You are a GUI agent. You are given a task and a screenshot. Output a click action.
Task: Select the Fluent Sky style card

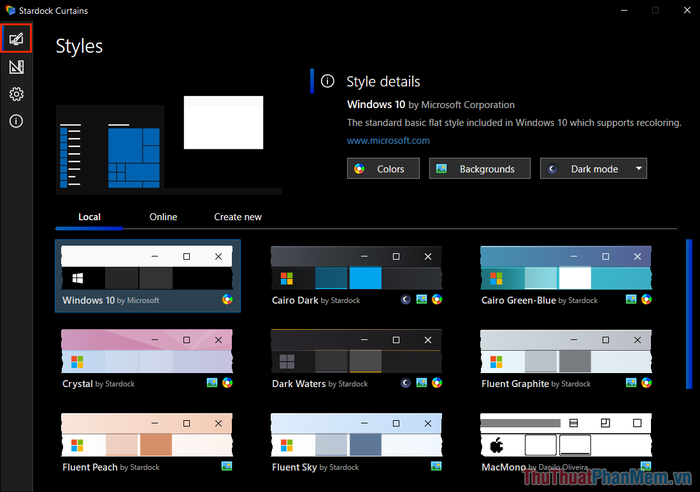pos(357,443)
